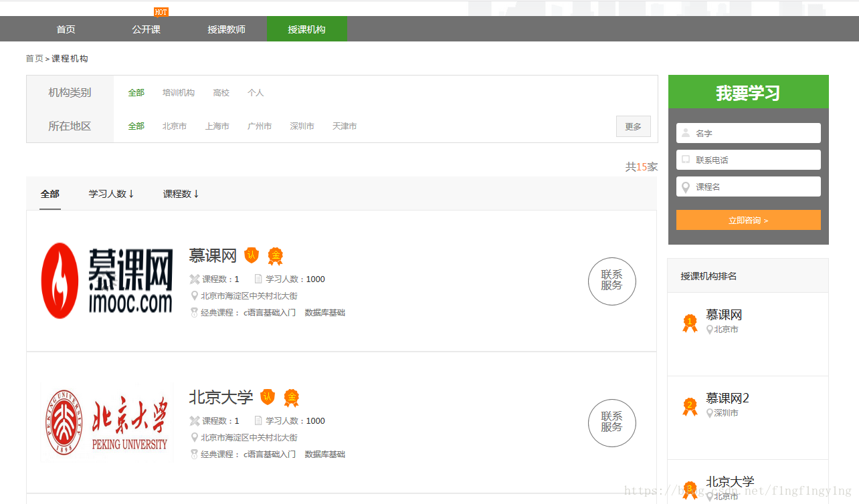859x504 pixels.
Task: Focus the 名字 input field
Action: pos(749,133)
